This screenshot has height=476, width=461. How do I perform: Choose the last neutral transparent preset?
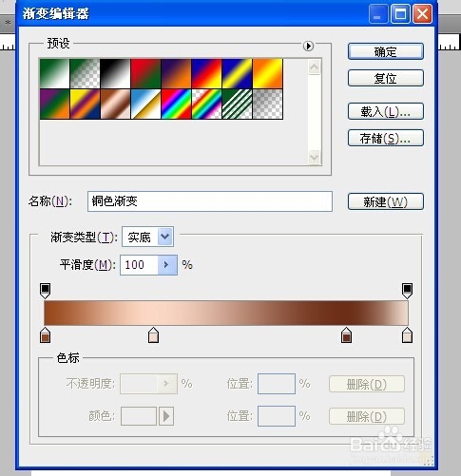[x=268, y=104]
